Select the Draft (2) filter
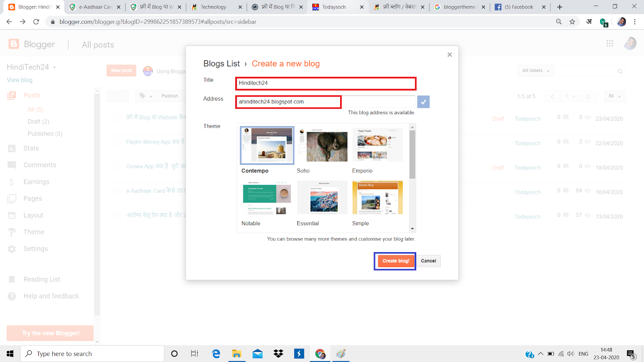The image size is (644, 362). tap(38, 121)
